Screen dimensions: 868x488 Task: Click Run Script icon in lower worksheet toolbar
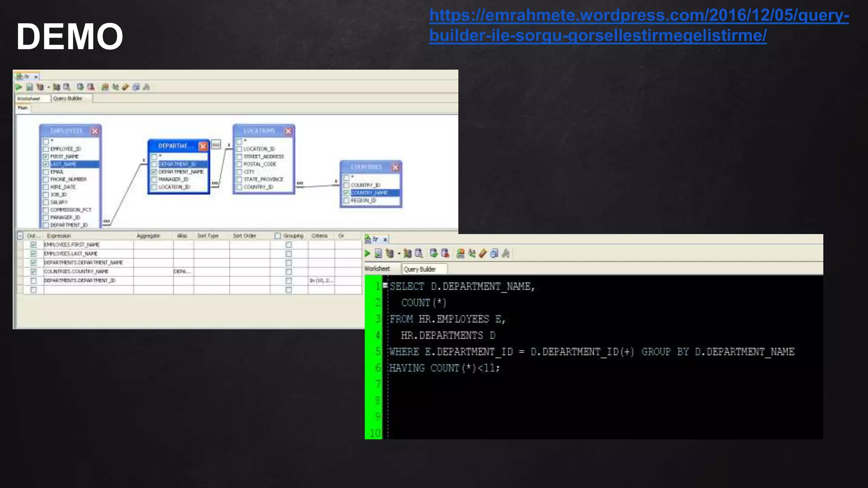click(x=378, y=254)
